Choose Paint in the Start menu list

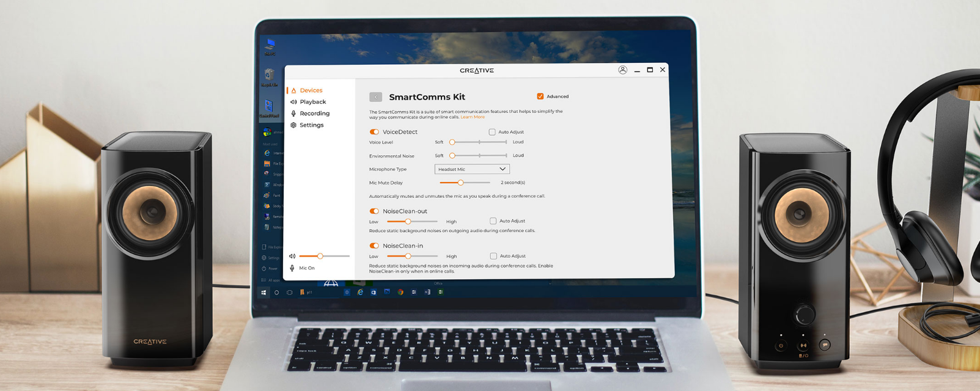[x=272, y=195]
